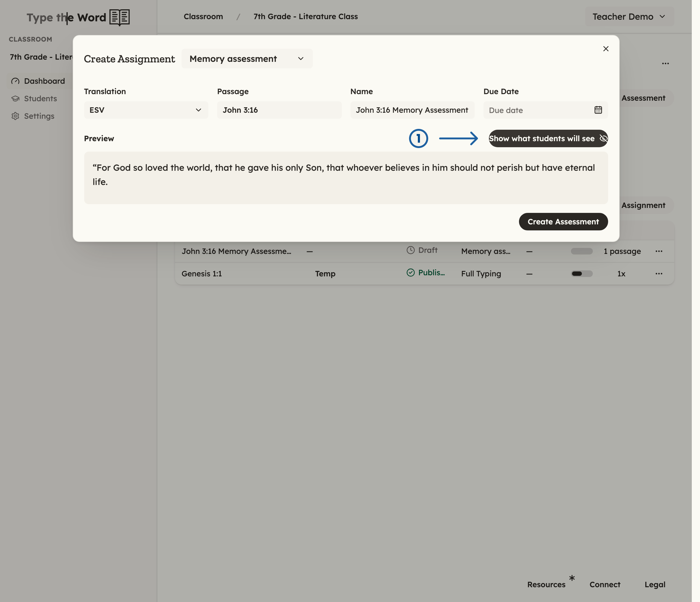Click the Resources footer link
700x602 pixels.
click(x=546, y=584)
